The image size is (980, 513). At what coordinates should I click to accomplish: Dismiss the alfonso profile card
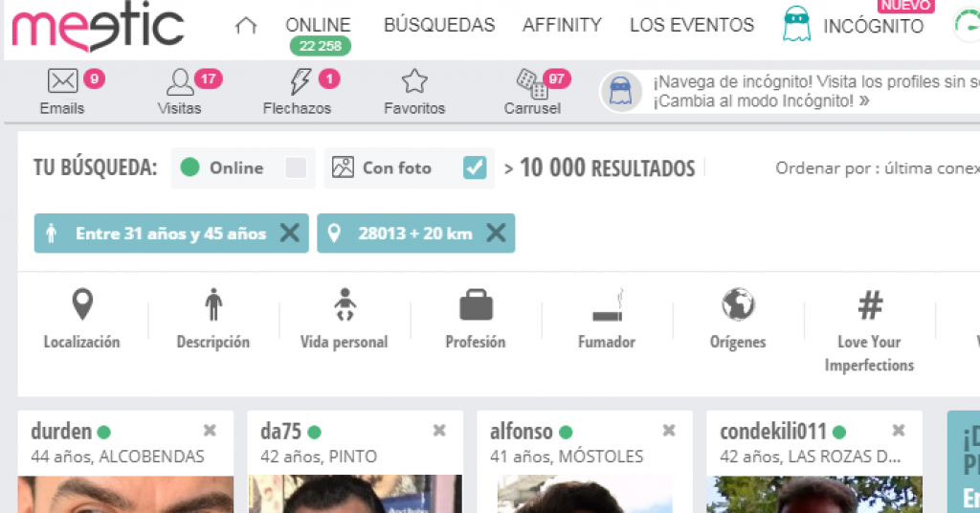point(669,430)
